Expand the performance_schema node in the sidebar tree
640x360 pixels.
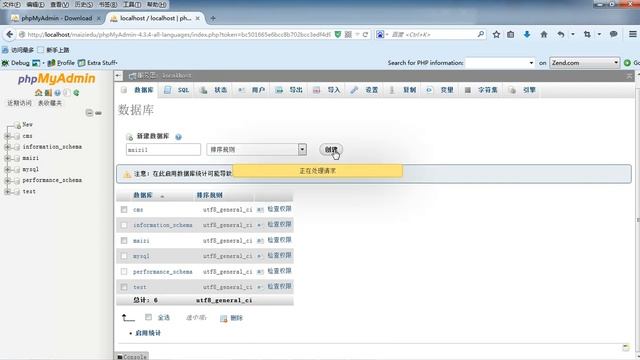(7, 180)
